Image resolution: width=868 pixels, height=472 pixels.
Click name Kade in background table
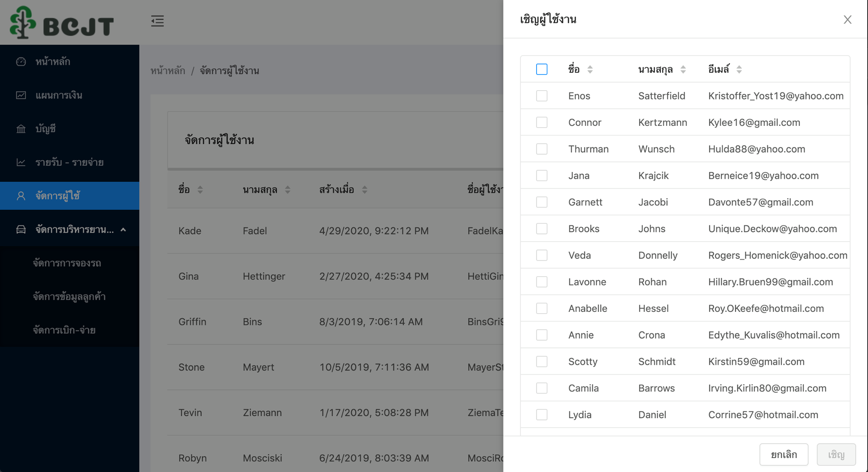coord(190,231)
